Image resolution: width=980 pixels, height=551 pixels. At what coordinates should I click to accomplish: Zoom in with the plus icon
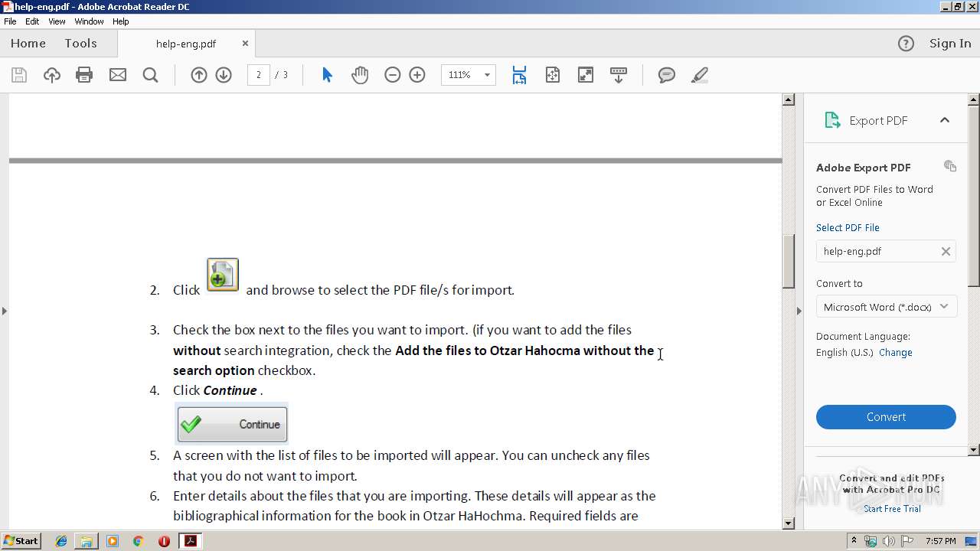click(417, 75)
